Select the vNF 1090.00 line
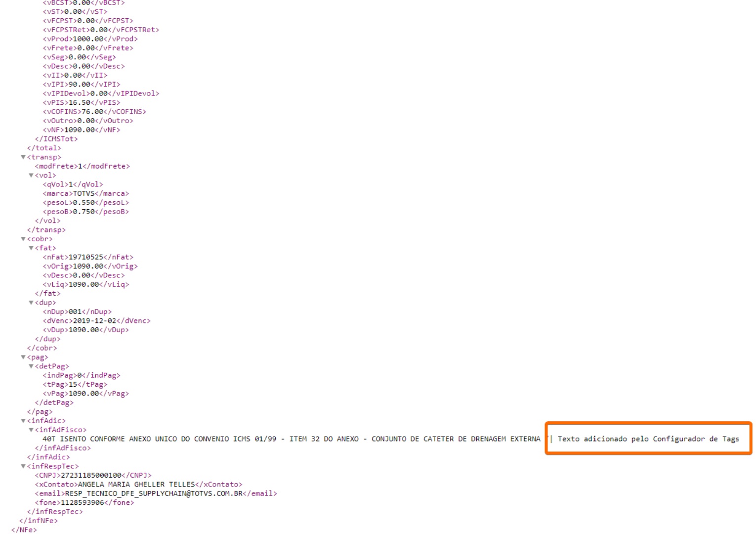 coord(81,130)
